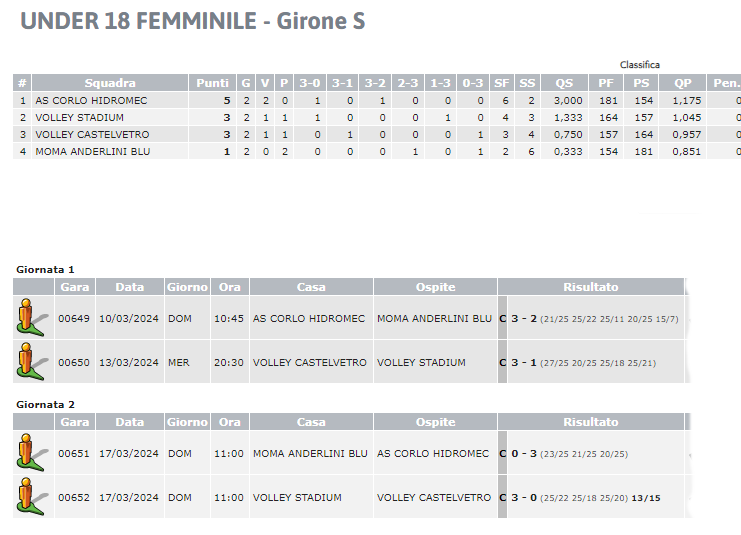The width and height of the screenshot is (741, 535).
Task: Click the C marker beside the 3 - 2 result
Action: (502, 319)
